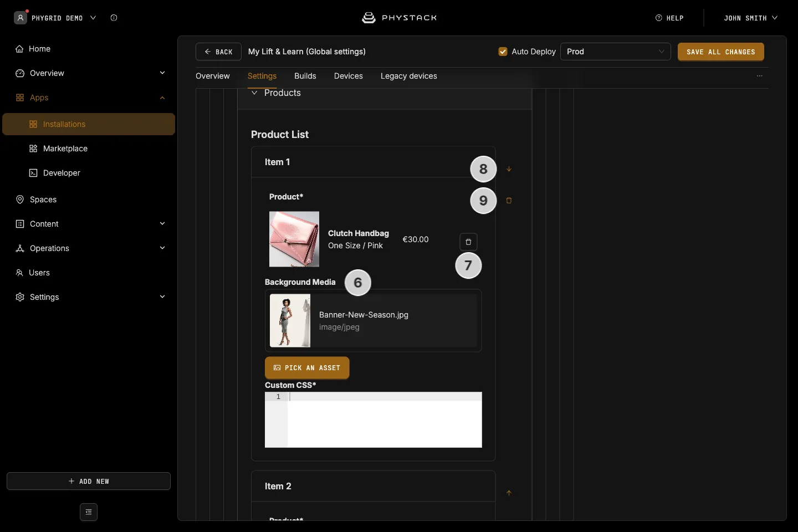The height and width of the screenshot is (532, 798).
Task: Open the John Smith user menu
Action: tap(751, 18)
